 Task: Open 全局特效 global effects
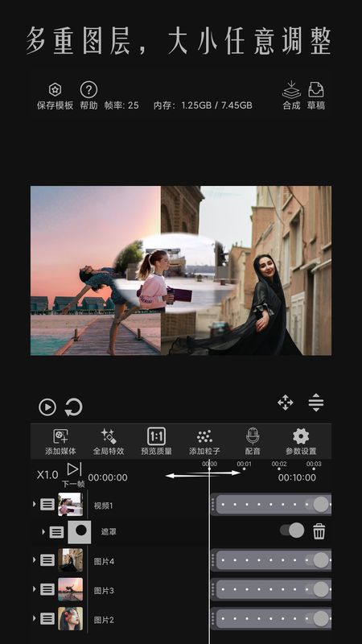coord(109,441)
